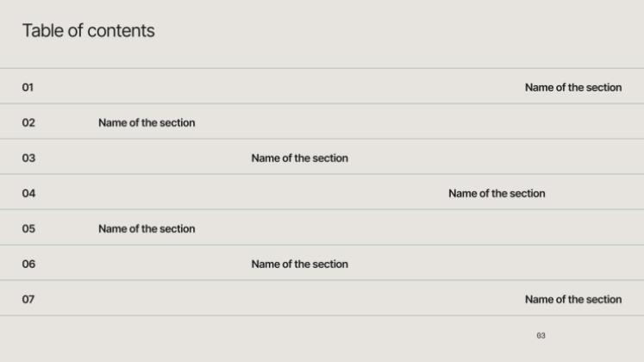Select the divider line between rows 01 and 02
This screenshot has height=362, width=644.
click(322, 103)
